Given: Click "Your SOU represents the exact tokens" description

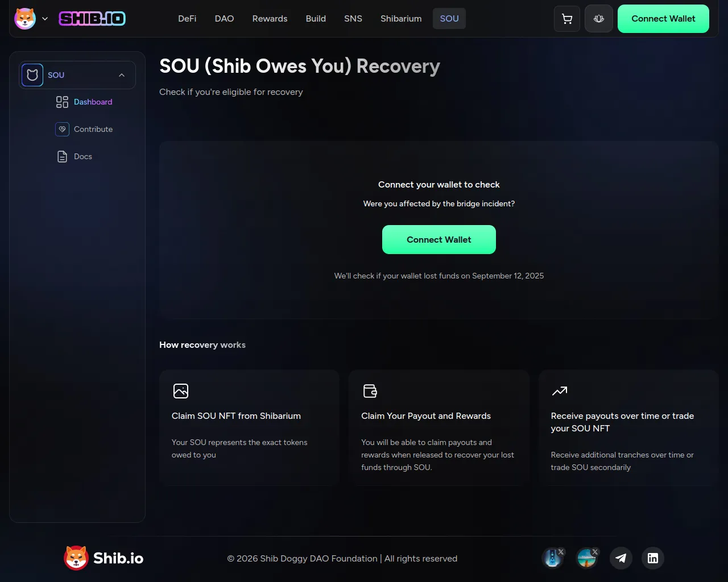Looking at the screenshot, I should click(x=239, y=448).
